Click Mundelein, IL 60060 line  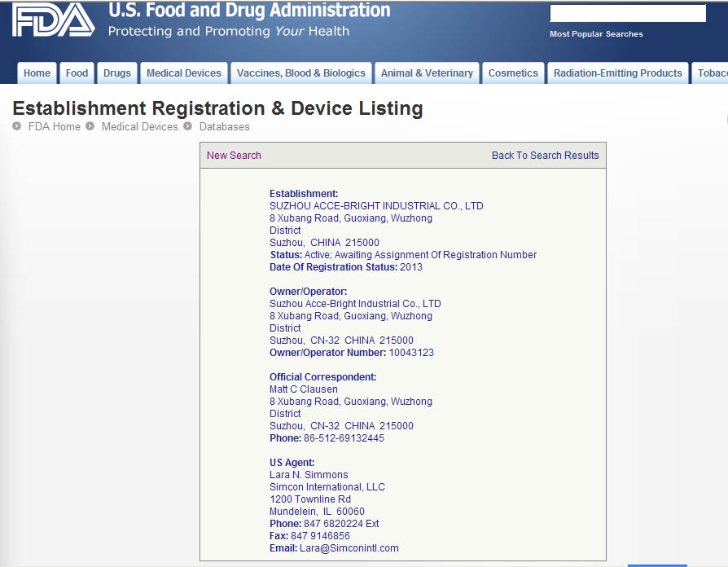(x=317, y=512)
